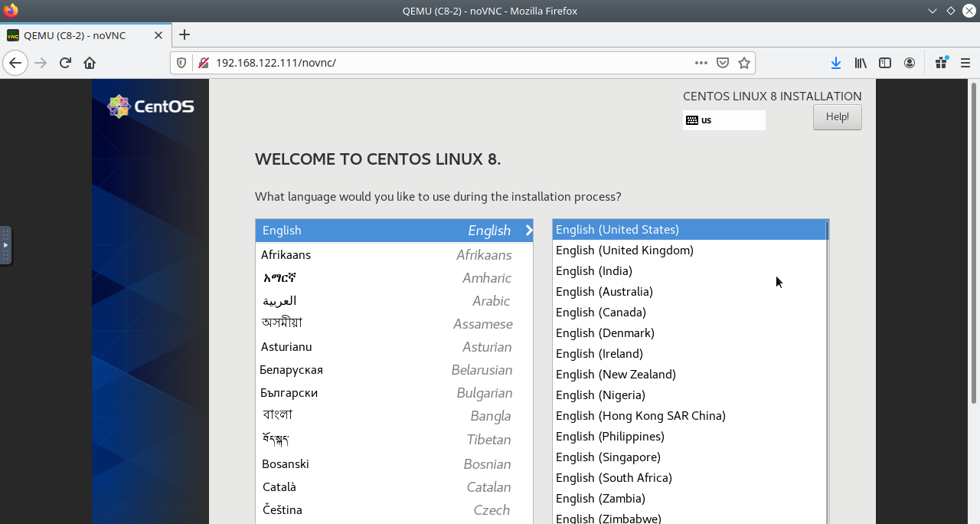Bookmark this page with the star
The width and height of the screenshot is (980, 524).
pyautogui.click(x=743, y=63)
